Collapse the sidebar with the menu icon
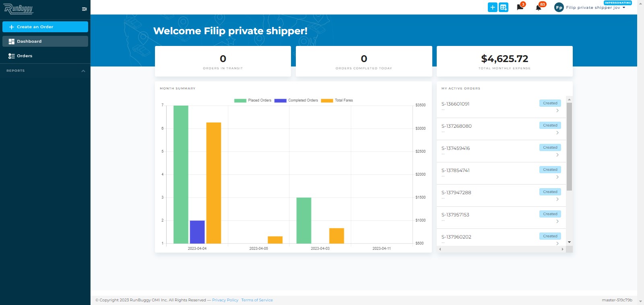 84,9
